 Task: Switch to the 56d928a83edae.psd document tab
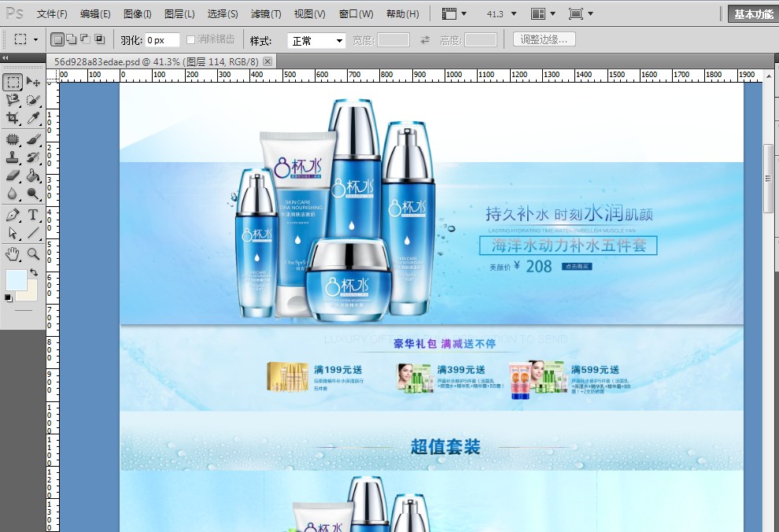tap(156, 61)
